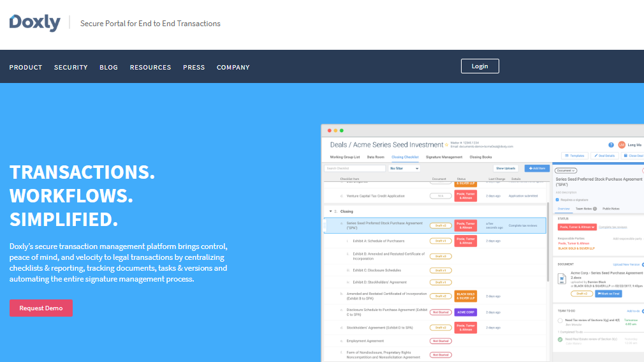Open the PRODUCT menu
The height and width of the screenshot is (362, 644).
[26, 67]
